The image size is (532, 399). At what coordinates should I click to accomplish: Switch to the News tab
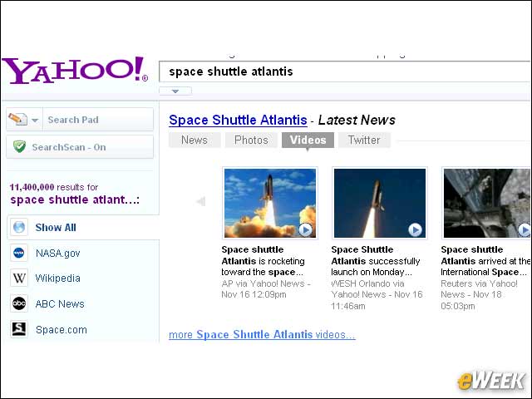195,140
